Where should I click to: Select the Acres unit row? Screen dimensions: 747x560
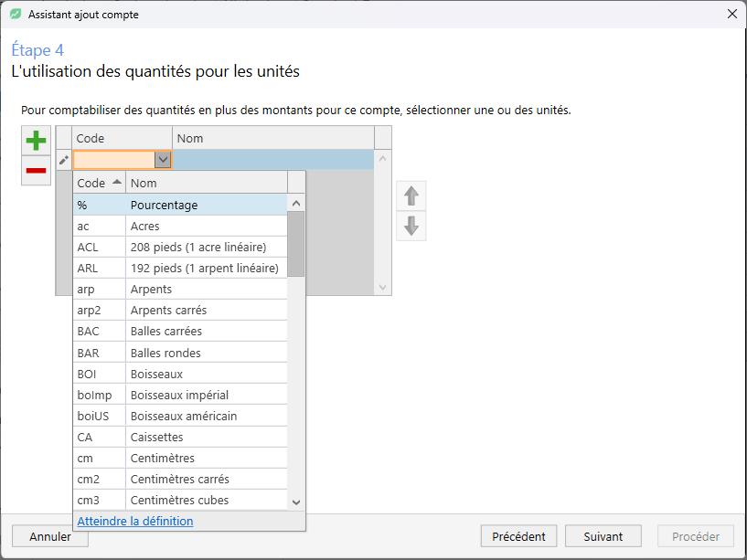tap(180, 227)
